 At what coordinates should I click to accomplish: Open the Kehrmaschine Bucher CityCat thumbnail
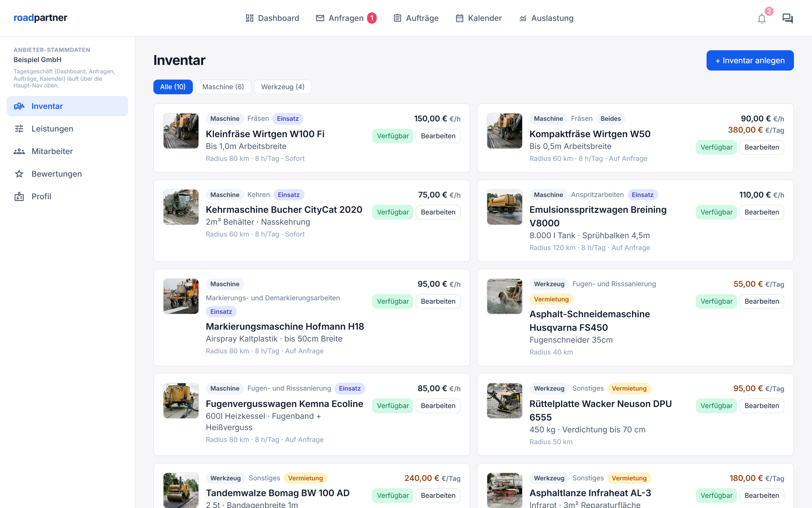[x=181, y=207]
